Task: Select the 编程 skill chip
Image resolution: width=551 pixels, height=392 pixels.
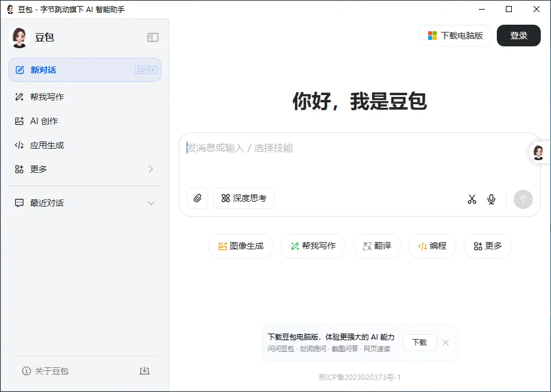Action: coord(432,246)
